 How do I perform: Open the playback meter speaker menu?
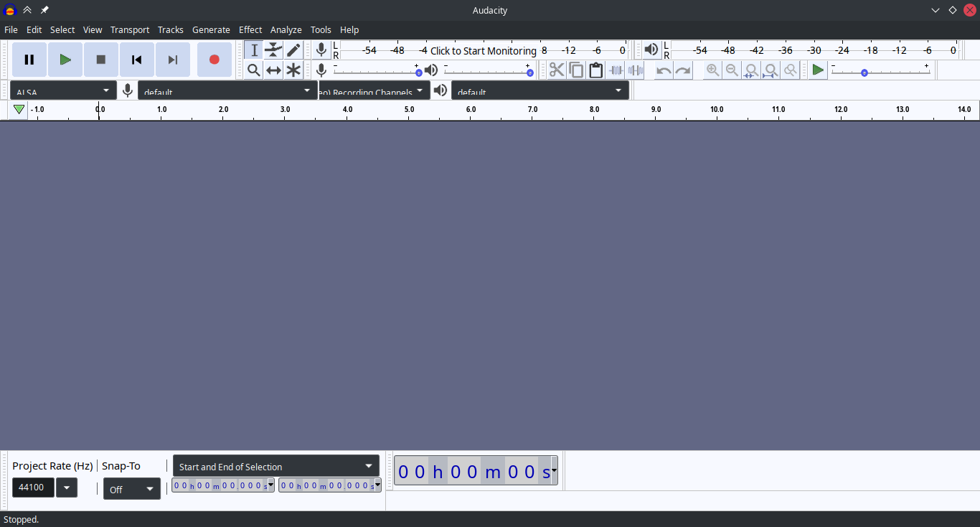(651, 50)
